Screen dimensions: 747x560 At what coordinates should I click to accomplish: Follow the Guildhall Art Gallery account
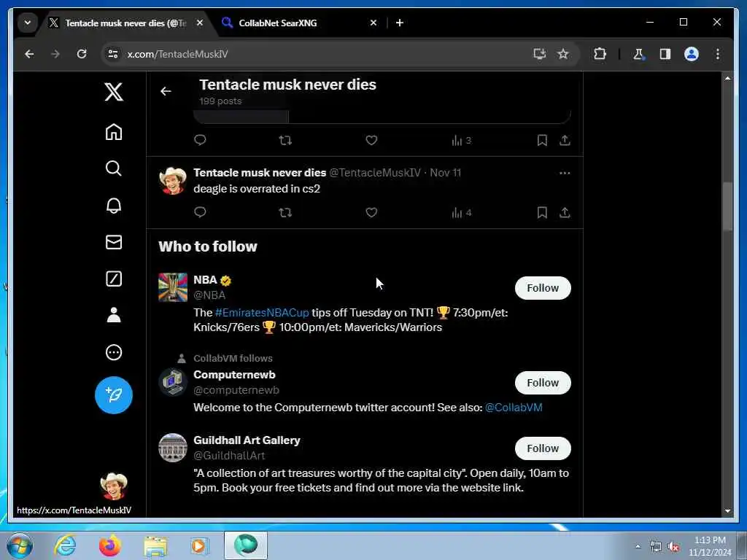click(x=543, y=448)
